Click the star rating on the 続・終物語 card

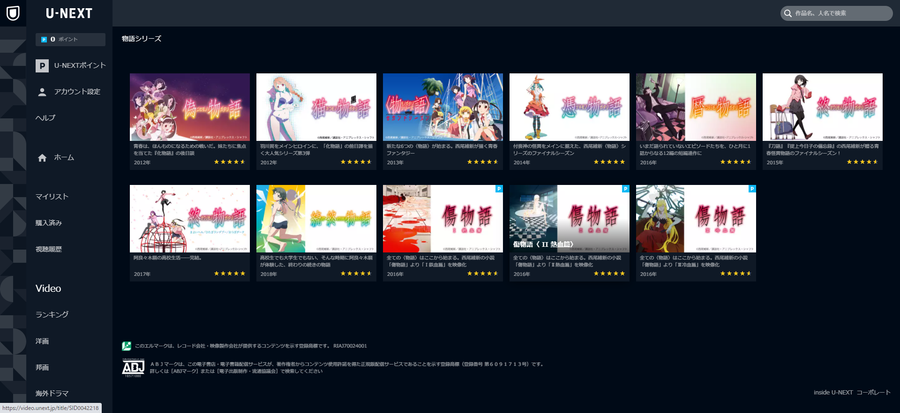pyautogui.click(x=356, y=274)
